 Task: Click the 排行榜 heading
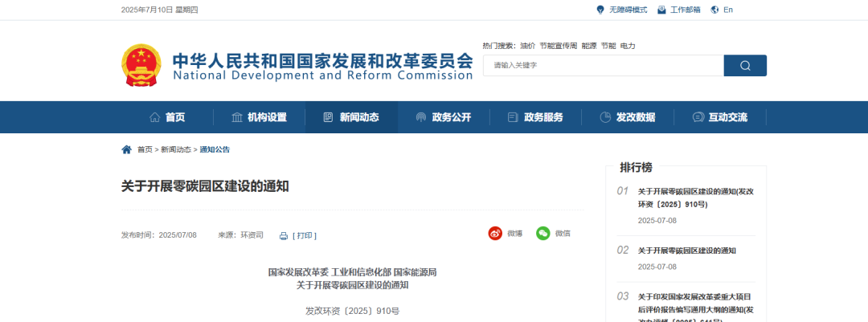pos(636,167)
